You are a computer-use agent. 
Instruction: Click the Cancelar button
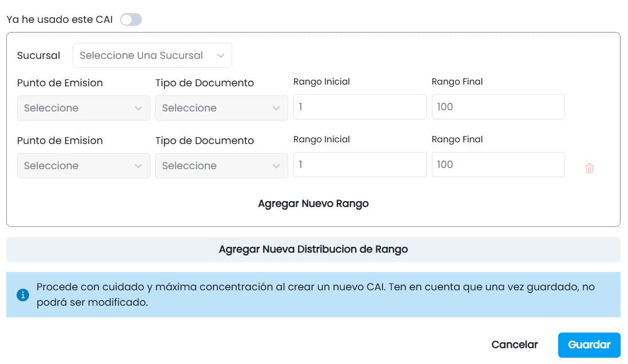point(515,345)
